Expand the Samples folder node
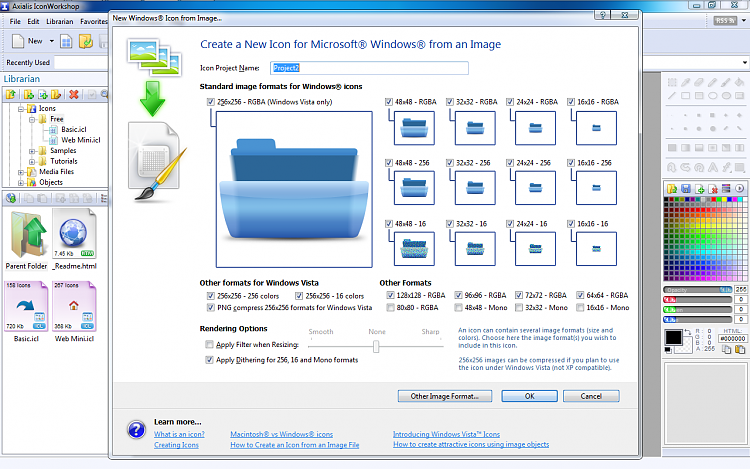 coord(32,151)
